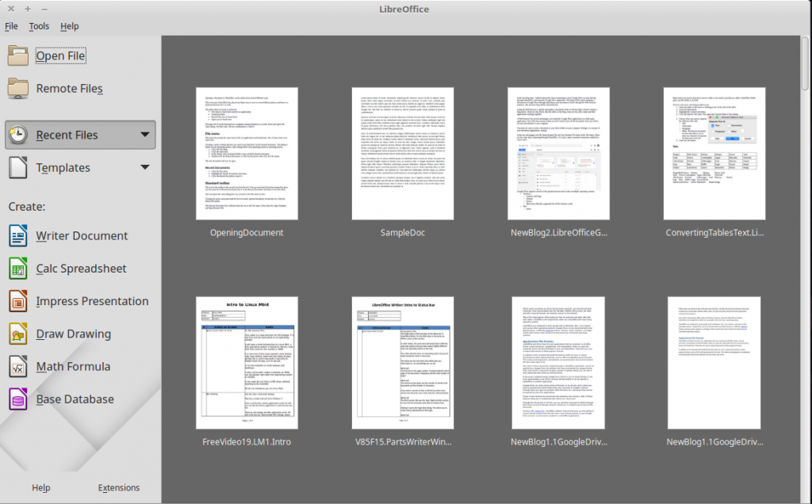The height and width of the screenshot is (504, 812).
Task: Select the Recent Files label
Action: (67, 135)
